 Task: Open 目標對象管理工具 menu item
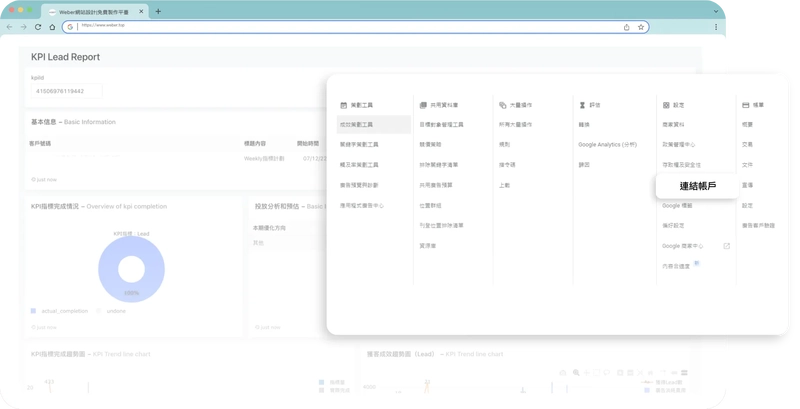coord(441,124)
